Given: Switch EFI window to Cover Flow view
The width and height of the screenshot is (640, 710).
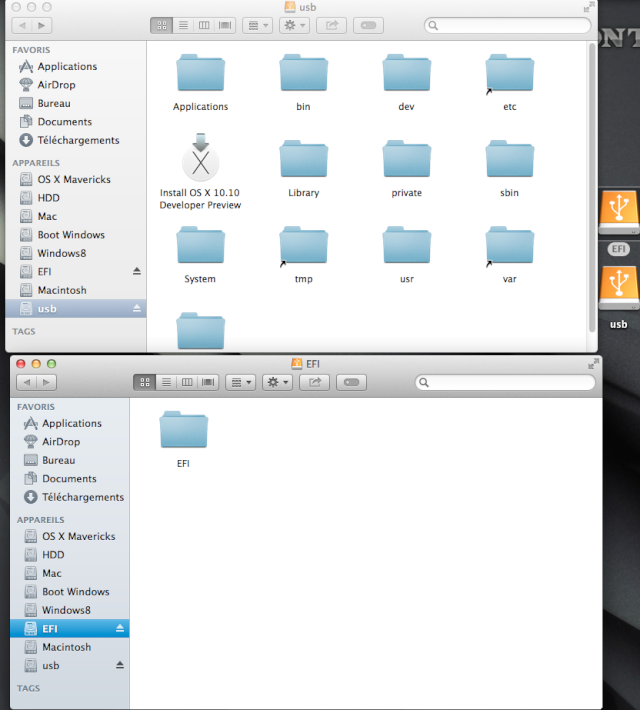Looking at the screenshot, I should [x=208, y=382].
